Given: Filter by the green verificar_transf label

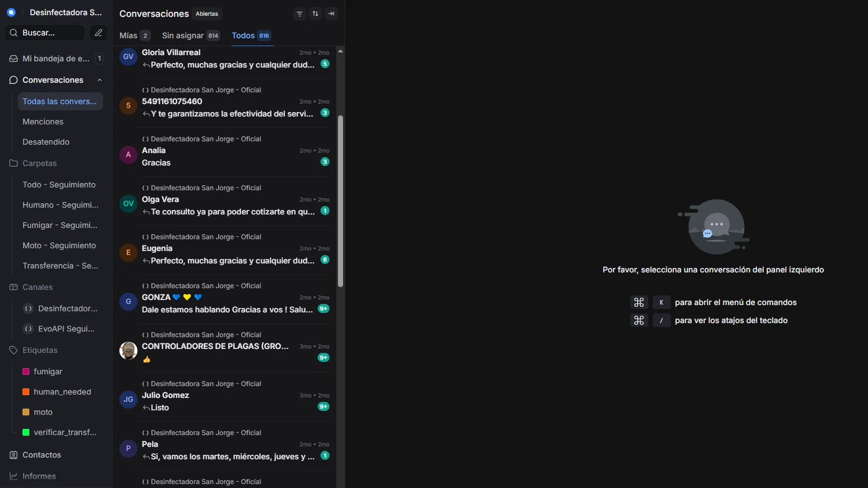Looking at the screenshot, I should (x=60, y=432).
